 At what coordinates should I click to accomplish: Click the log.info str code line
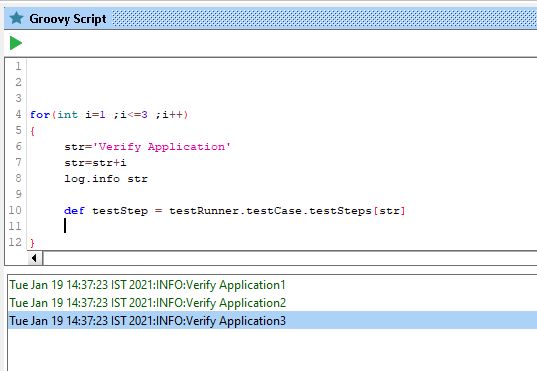(x=106, y=178)
